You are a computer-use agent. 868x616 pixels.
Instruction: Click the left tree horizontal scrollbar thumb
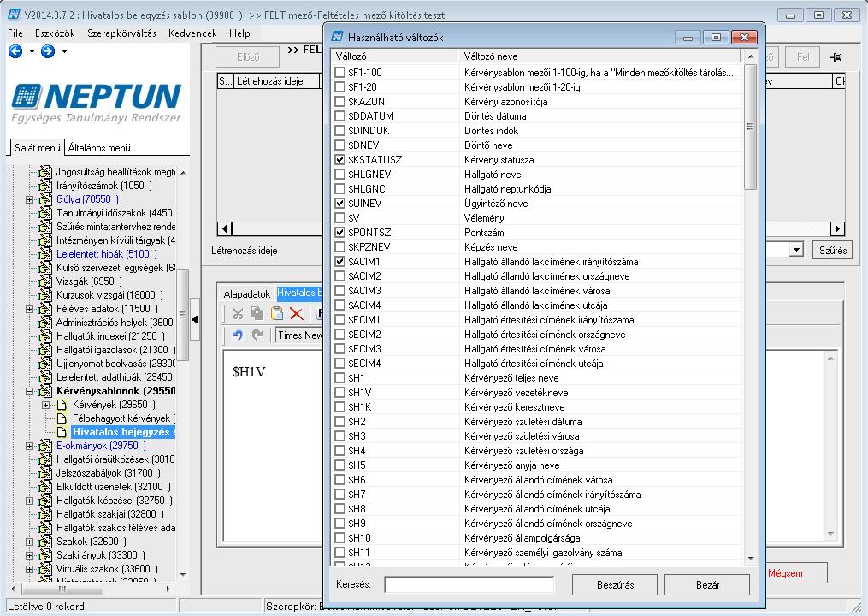click(x=62, y=589)
